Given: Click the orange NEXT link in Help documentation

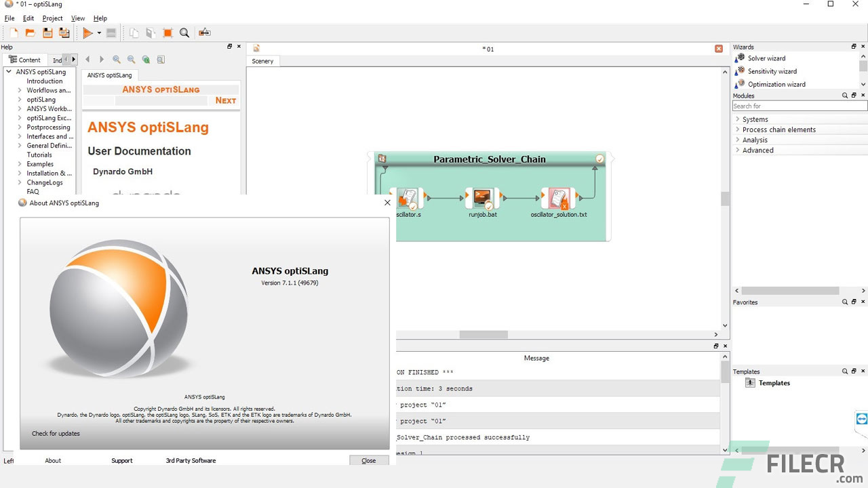Looking at the screenshot, I should coord(226,100).
